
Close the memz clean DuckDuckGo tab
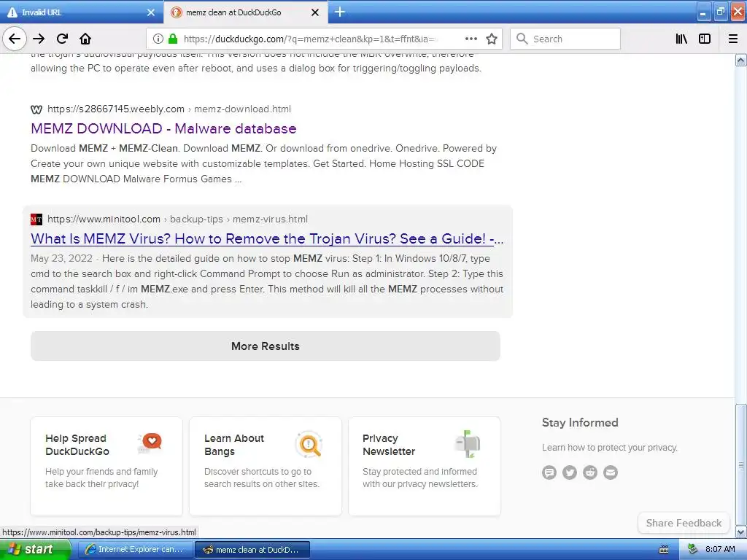pyautogui.click(x=315, y=12)
